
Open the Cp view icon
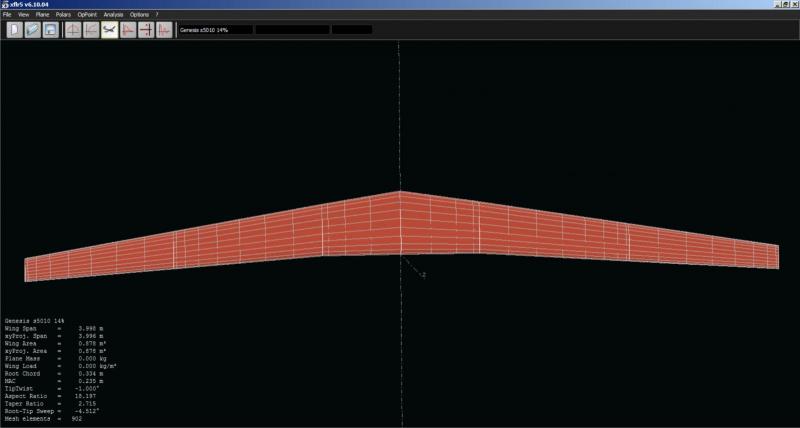[x=128, y=30]
